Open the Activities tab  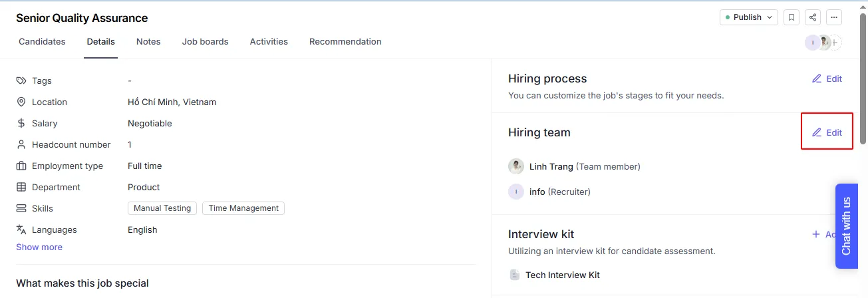(269, 41)
